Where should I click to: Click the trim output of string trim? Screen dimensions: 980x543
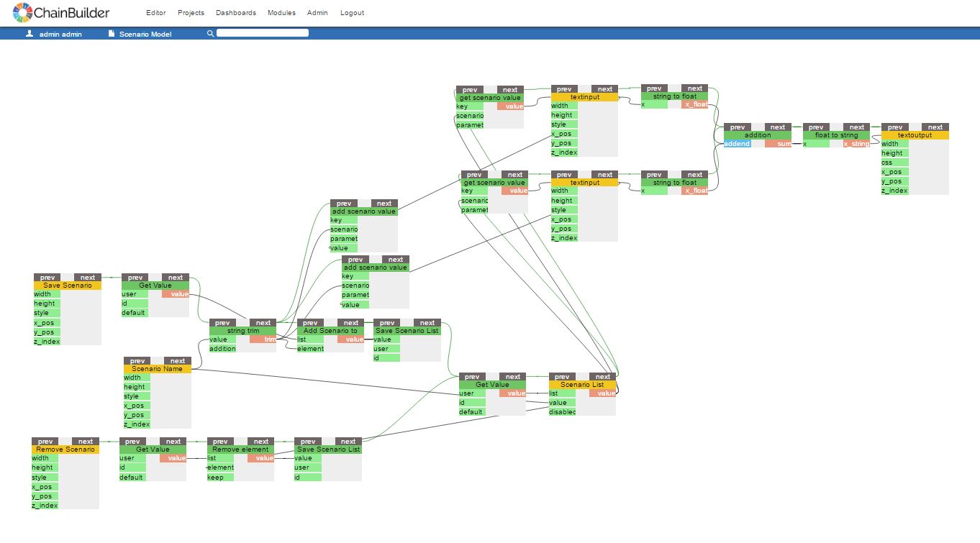pos(263,339)
